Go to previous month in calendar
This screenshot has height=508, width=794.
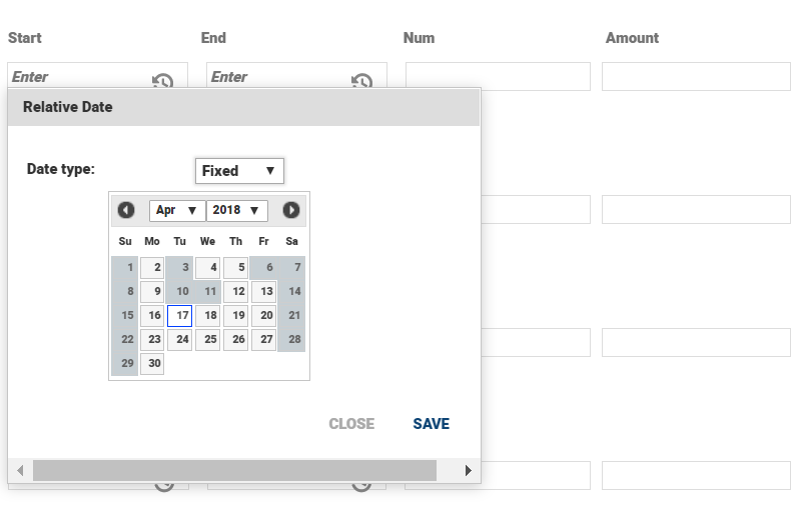(x=126, y=210)
